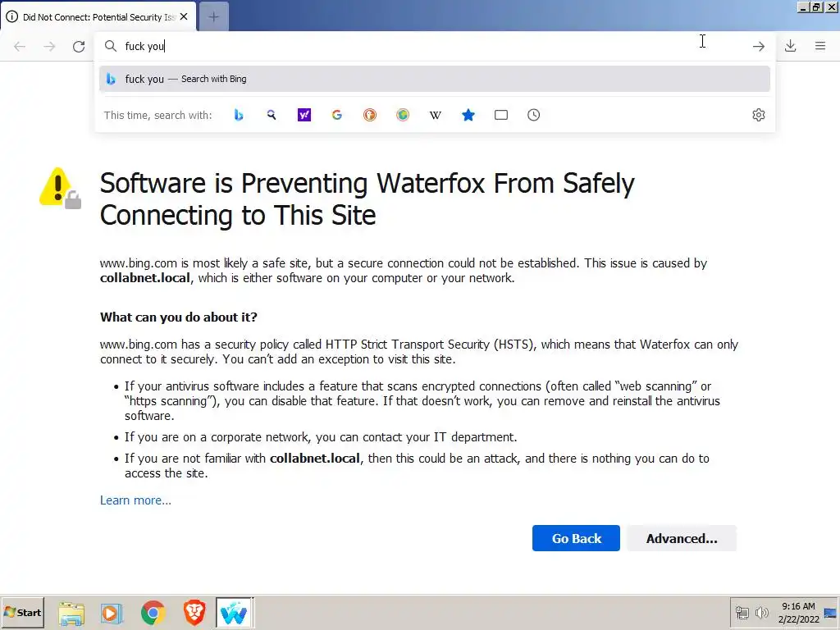
Task: Open a new tab with plus button
Action: point(214,16)
